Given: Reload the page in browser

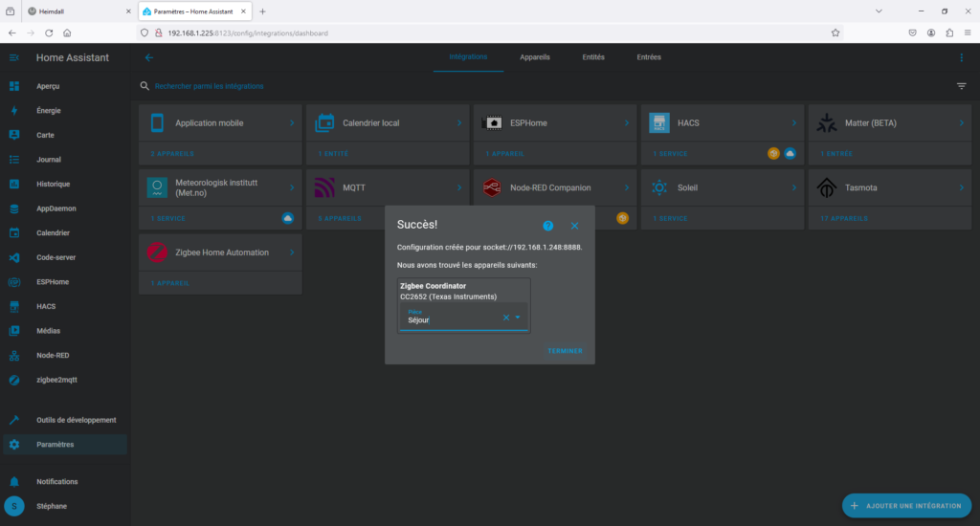Looking at the screenshot, I should coord(49,33).
